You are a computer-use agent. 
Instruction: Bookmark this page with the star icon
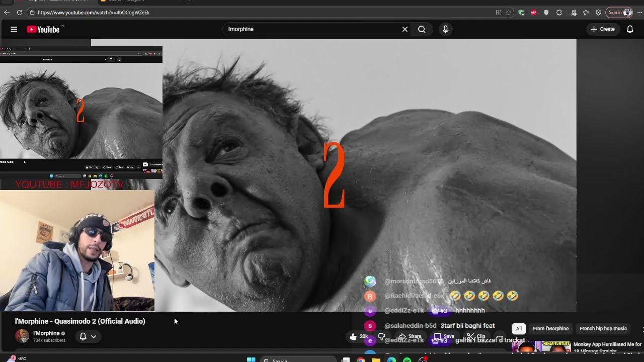coord(509,13)
